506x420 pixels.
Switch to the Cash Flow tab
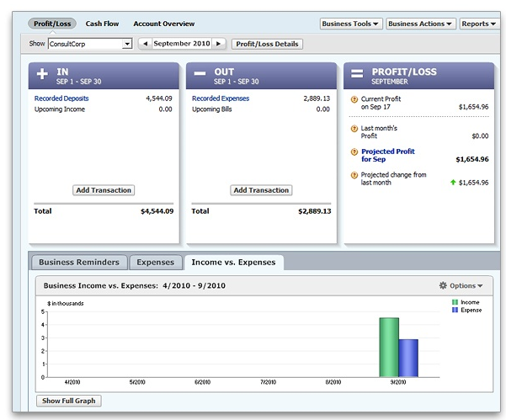pyautogui.click(x=102, y=24)
